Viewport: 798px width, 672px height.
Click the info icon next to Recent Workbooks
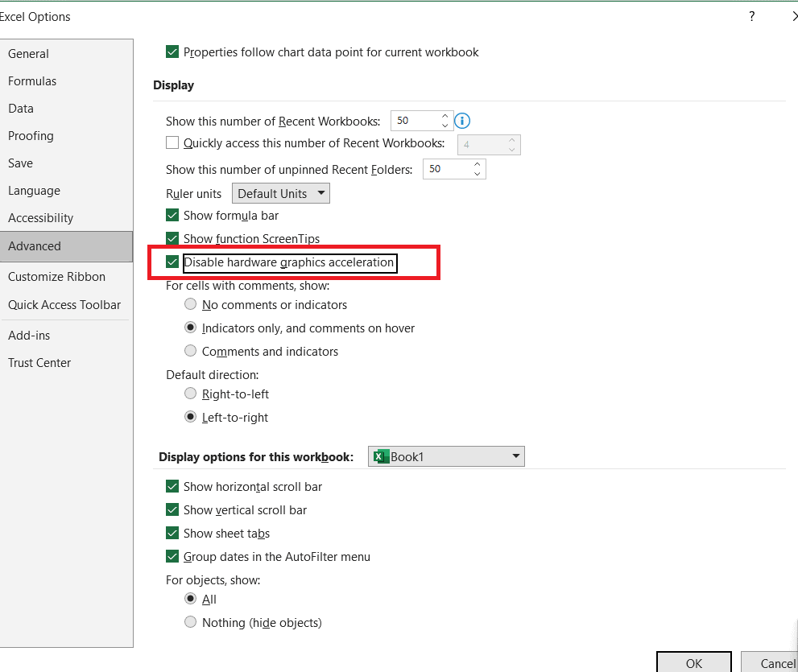[461, 120]
